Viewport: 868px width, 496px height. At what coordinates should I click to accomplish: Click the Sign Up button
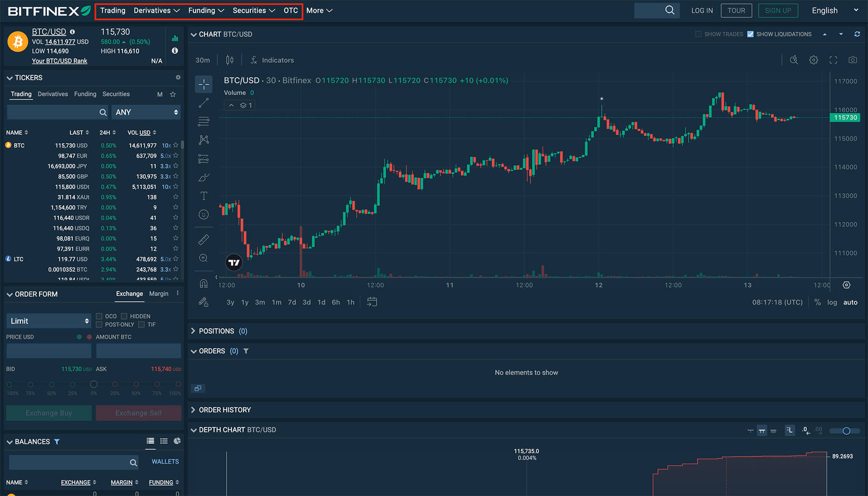(x=777, y=11)
